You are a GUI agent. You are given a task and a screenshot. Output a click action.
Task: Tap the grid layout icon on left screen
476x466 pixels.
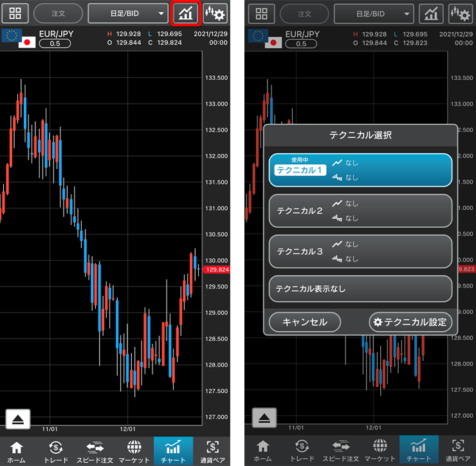pos(15,13)
